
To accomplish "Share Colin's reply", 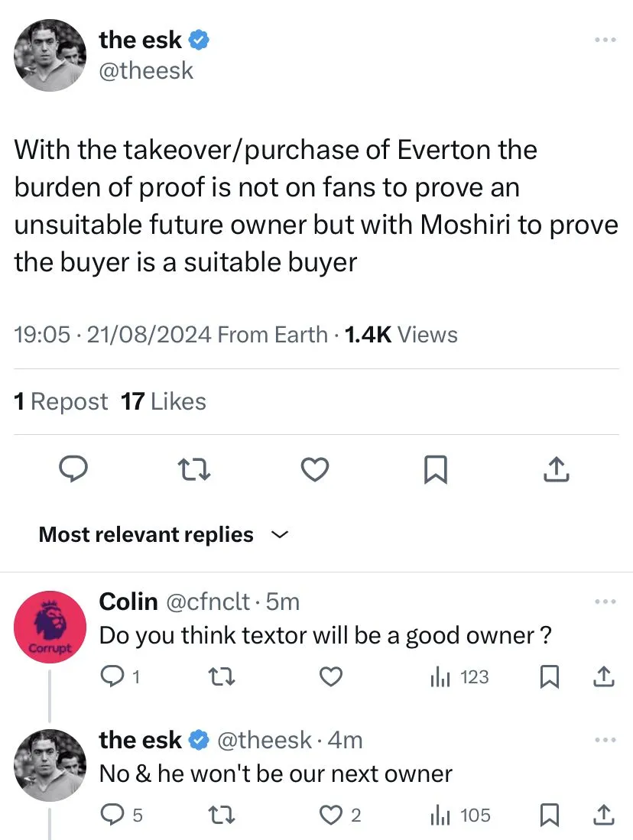I will point(604,676).
